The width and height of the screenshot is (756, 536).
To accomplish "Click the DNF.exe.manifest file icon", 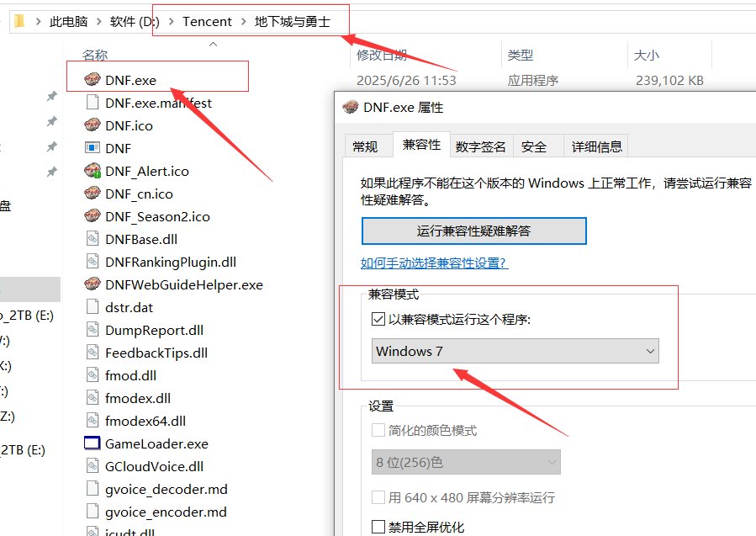I will pyautogui.click(x=93, y=103).
